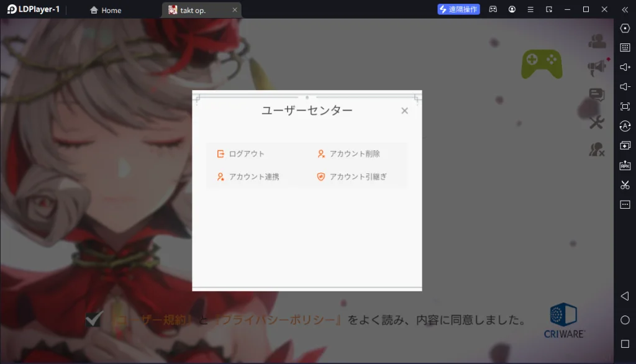Click the scissors screenshot icon

pyautogui.click(x=625, y=185)
